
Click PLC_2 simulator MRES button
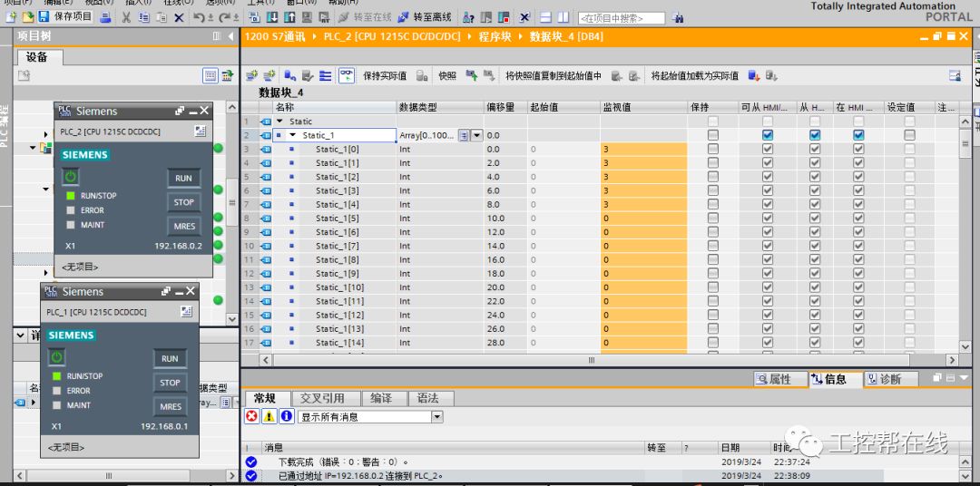point(183,226)
